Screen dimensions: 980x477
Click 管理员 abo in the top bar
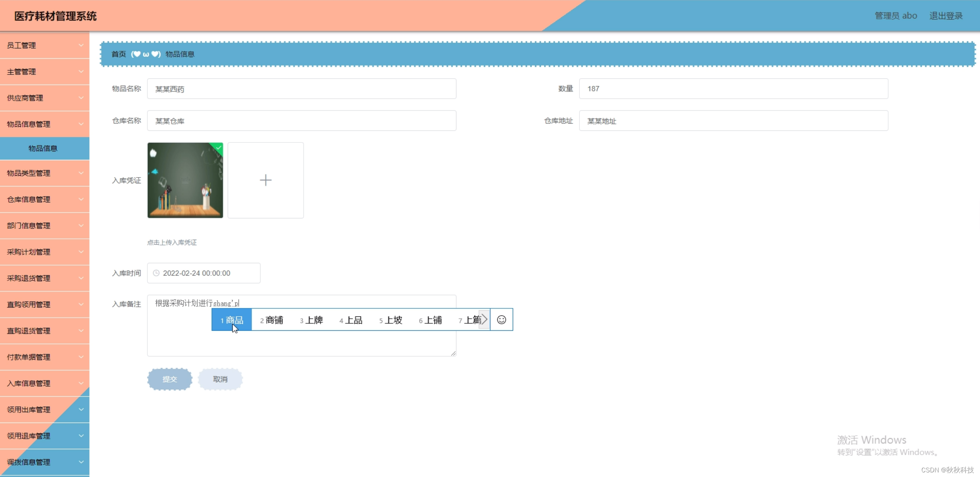click(896, 15)
